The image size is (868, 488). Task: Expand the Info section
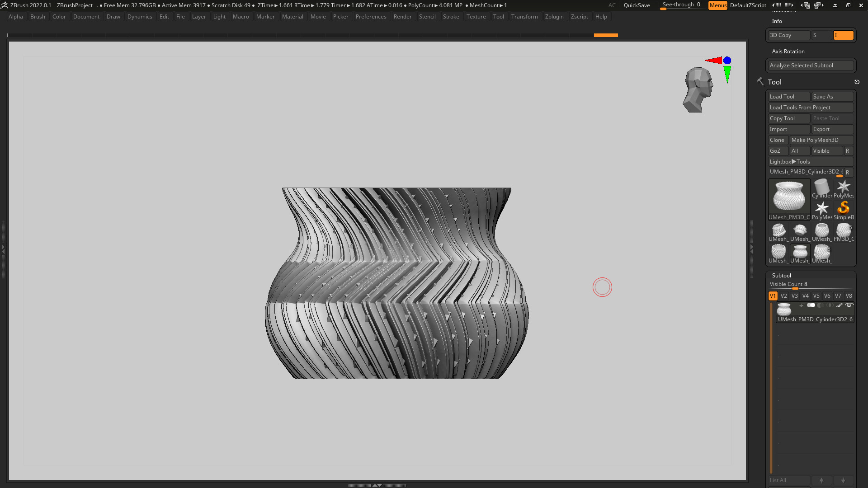coord(777,21)
